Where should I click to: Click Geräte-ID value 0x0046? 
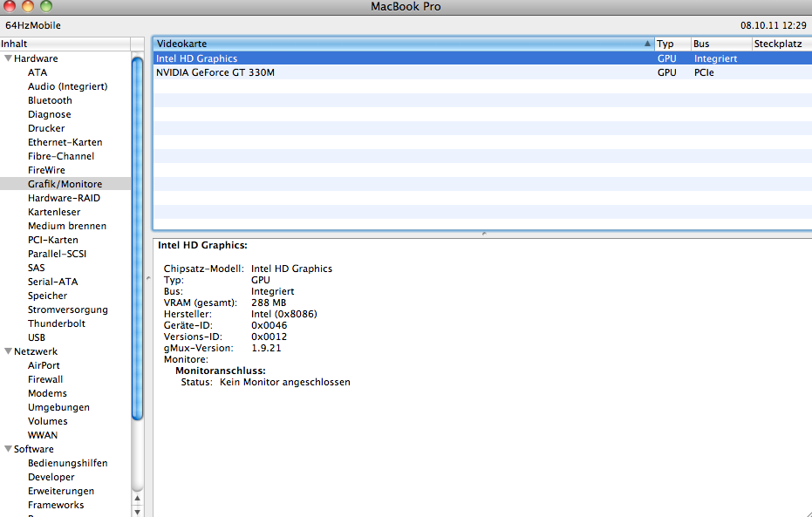pos(269,325)
